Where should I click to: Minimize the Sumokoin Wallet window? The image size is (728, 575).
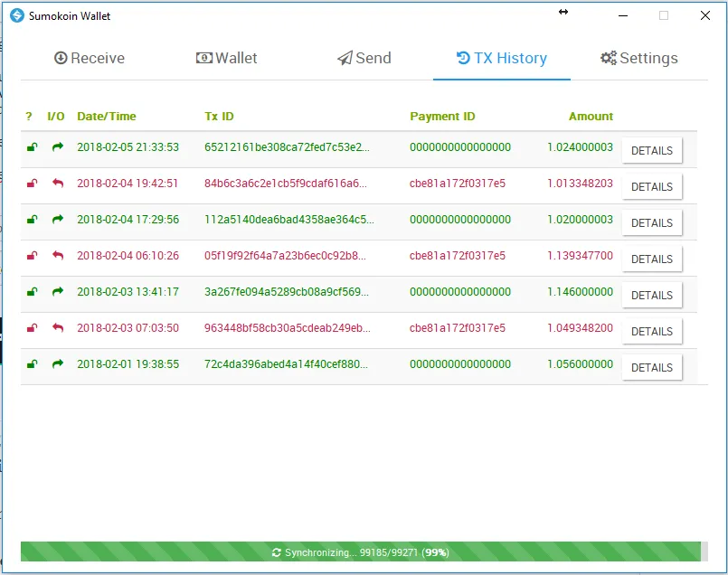[623, 15]
